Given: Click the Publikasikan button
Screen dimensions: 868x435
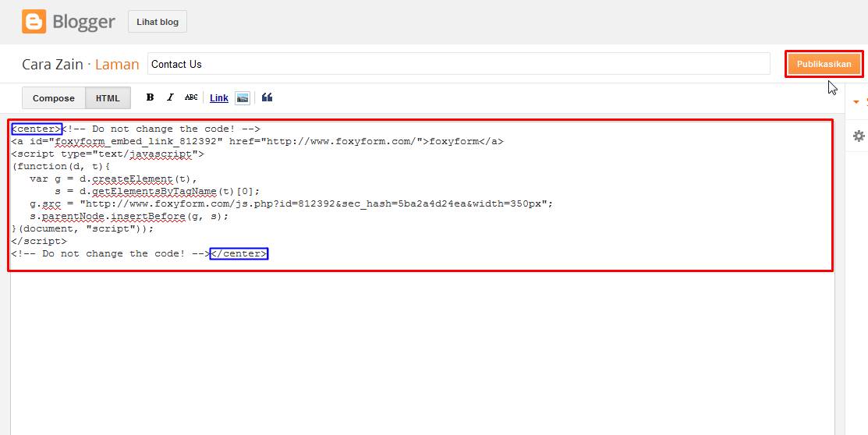Looking at the screenshot, I should click(824, 64).
